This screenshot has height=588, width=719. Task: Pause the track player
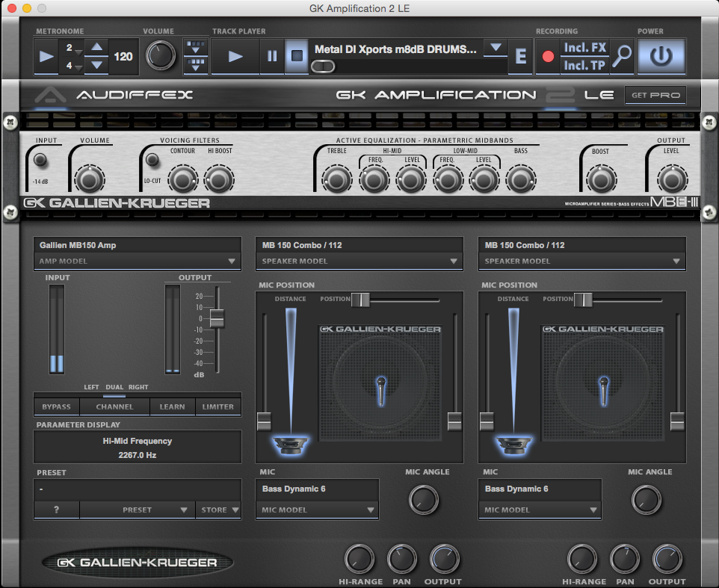coord(272,57)
